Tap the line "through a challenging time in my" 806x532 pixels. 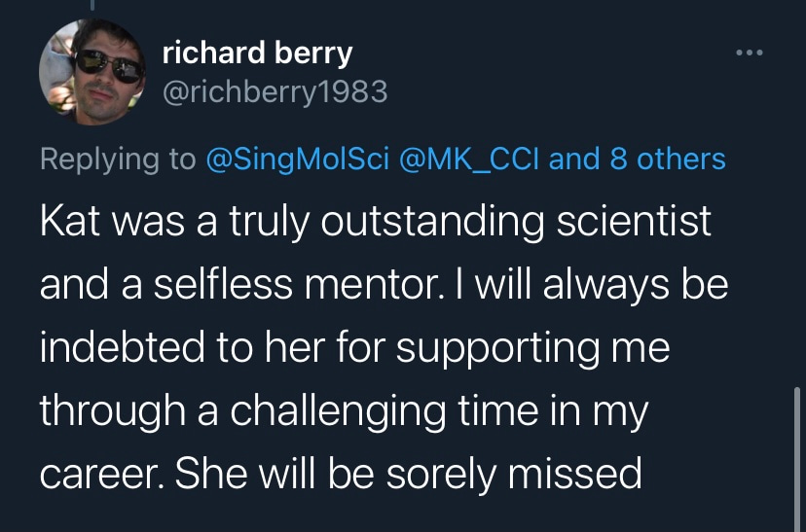click(x=344, y=411)
